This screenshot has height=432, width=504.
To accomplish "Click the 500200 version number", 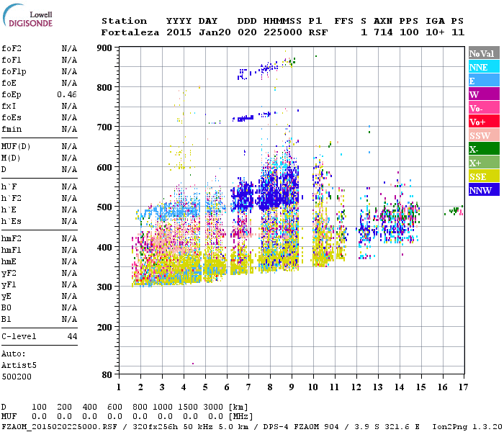I will click(x=17, y=377).
